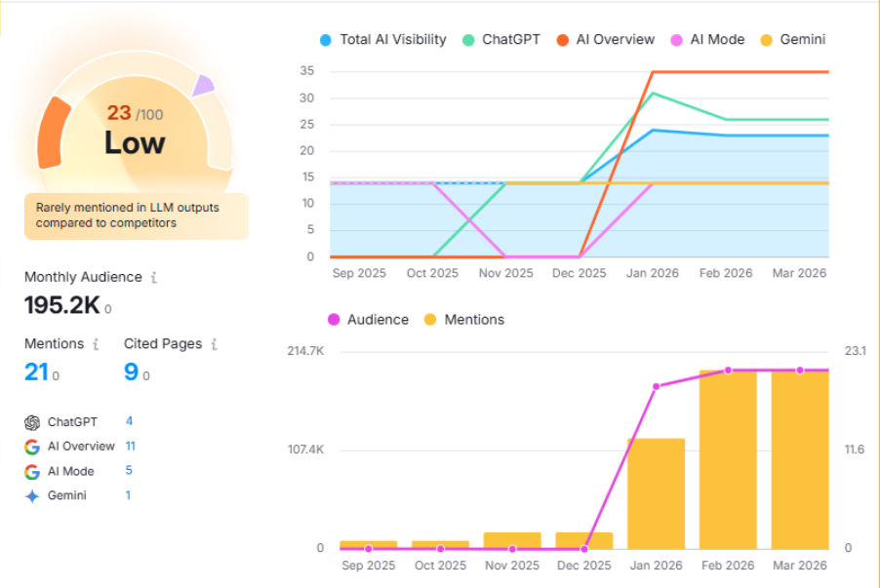
Task: Open the Mentions info icon
Action: 96,344
